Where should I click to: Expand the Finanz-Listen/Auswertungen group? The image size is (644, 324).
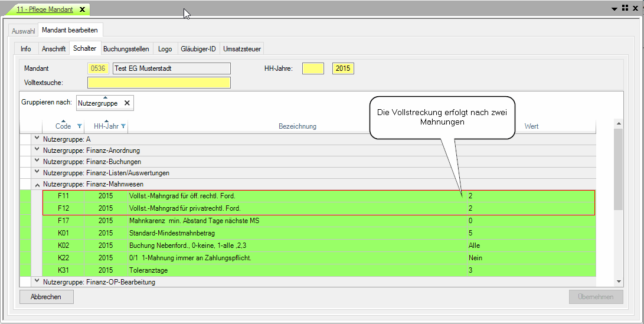coord(37,173)
